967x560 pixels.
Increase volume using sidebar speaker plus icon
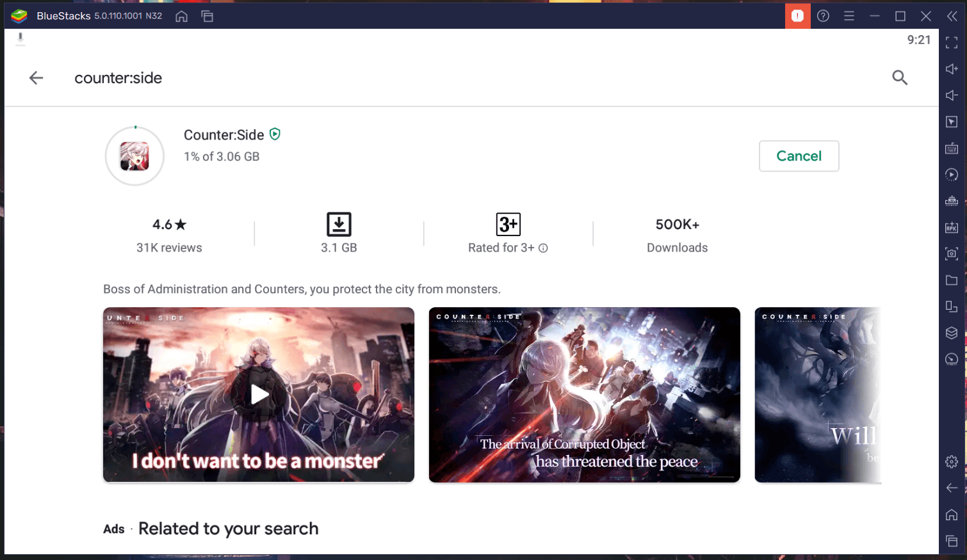pos(952,69)
